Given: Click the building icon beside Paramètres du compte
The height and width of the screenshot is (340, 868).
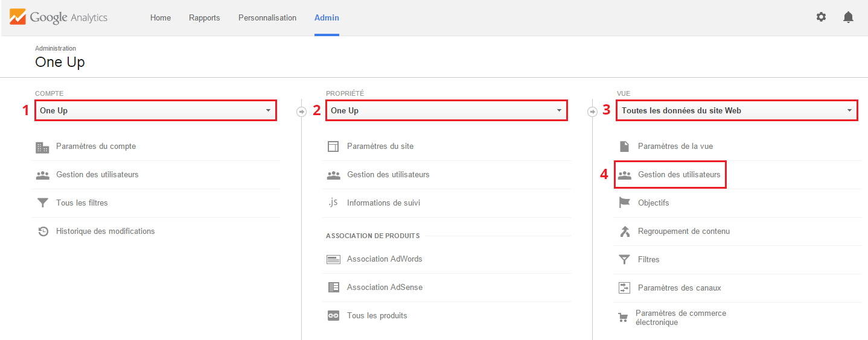Looking at the screenshot, I should coord(42,146).
